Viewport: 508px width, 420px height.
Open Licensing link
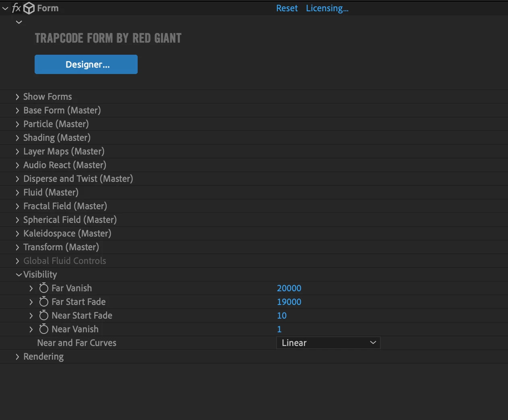pos(327,8)
